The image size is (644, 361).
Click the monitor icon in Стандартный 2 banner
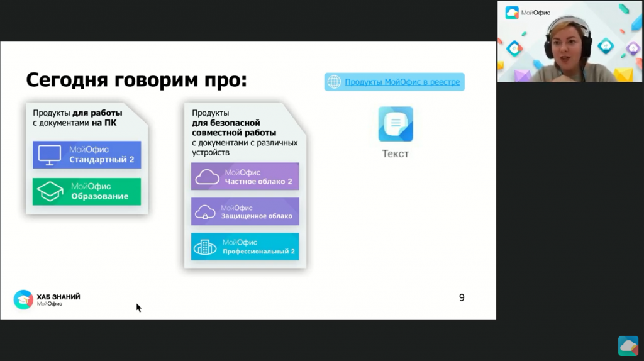50,155
